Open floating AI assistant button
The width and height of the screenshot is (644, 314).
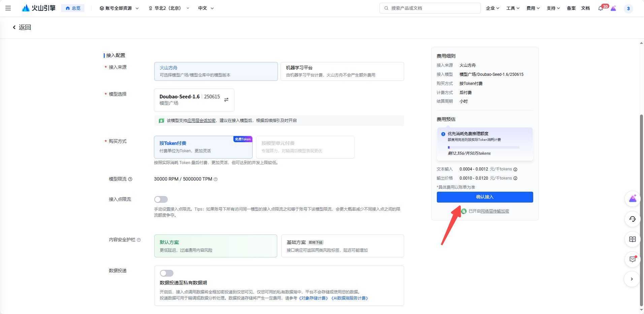pyautogui.click(x=633, y=199)
